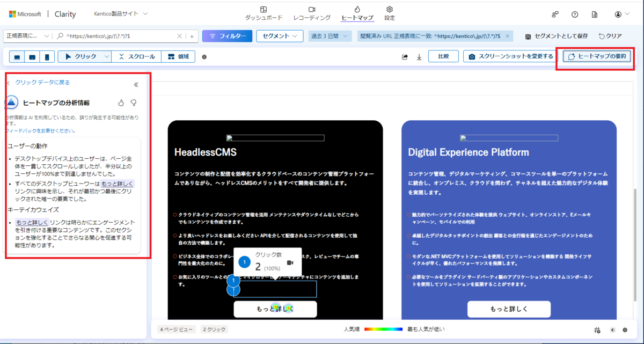Open the 設定 tab

point(390,13)
